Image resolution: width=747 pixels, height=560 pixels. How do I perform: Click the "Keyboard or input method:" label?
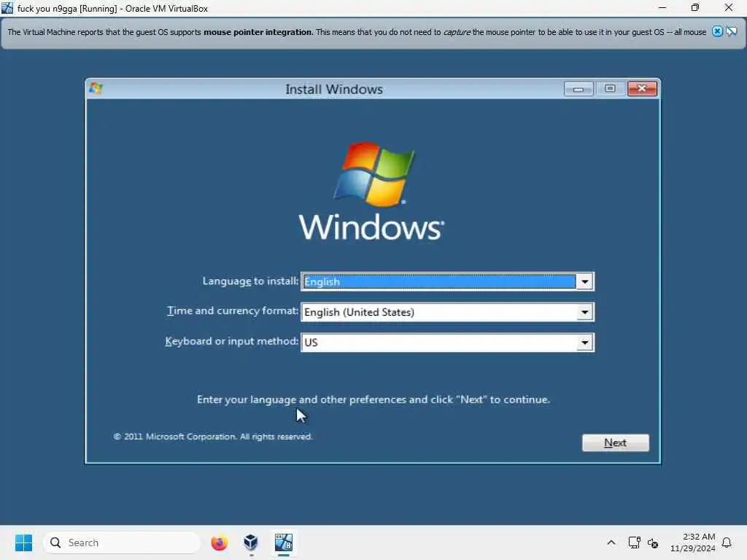pyautogui.click(x=231, y=341)
